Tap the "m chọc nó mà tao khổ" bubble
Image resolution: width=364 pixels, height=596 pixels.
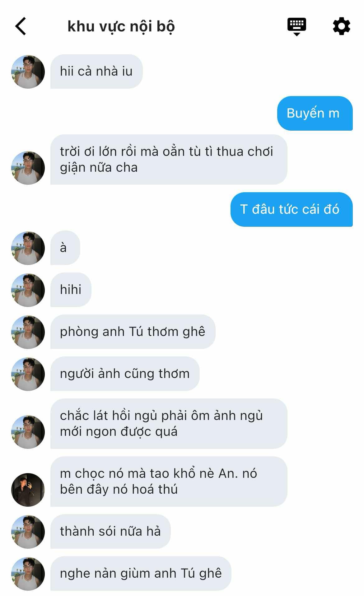pos(169,482)
